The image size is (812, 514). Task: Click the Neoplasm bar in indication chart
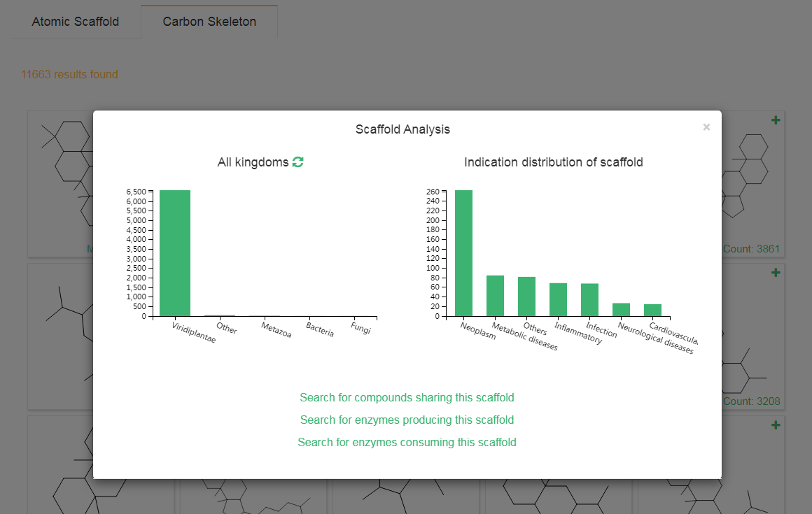463,253
